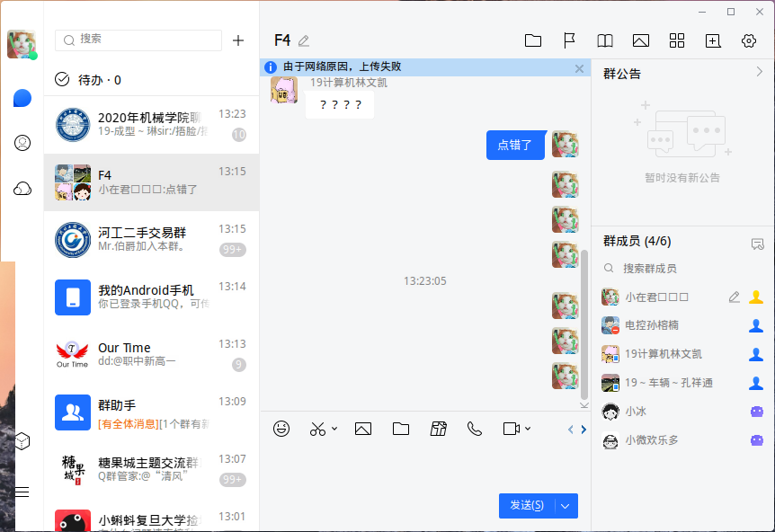775x532 pixels.
Task: Select the screenshot scissors tool
Action: pyautogui.click(x=317, y=429)
